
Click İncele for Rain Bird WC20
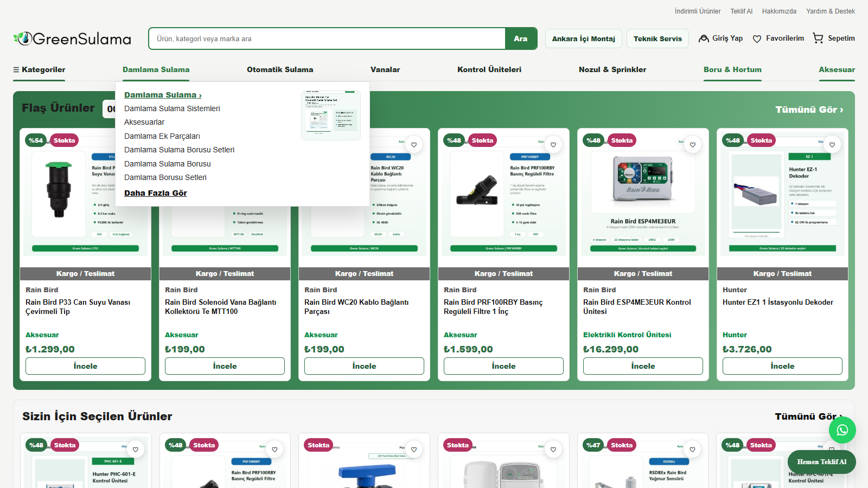pyautogui.click(x=364, y=366)
